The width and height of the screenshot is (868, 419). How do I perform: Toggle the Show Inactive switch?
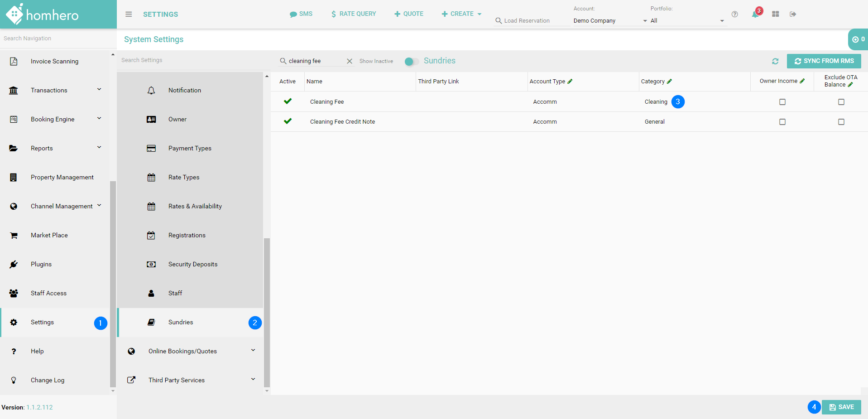click(x=411, y=61)
